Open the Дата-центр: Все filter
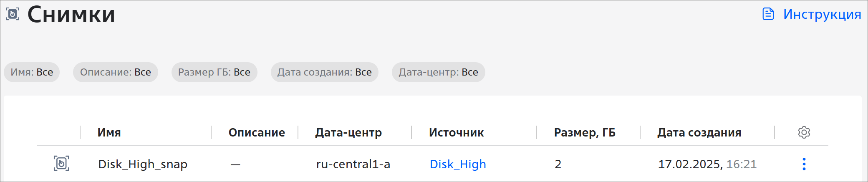Screen dimensions: 868x182 coord(438,72)
